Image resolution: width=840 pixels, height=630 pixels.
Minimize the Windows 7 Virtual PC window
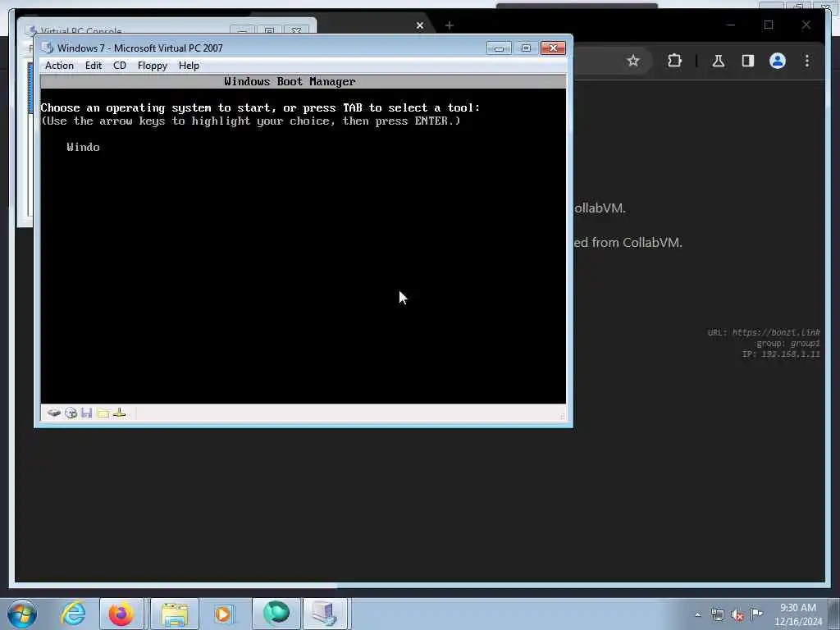(x=499, y=48)
